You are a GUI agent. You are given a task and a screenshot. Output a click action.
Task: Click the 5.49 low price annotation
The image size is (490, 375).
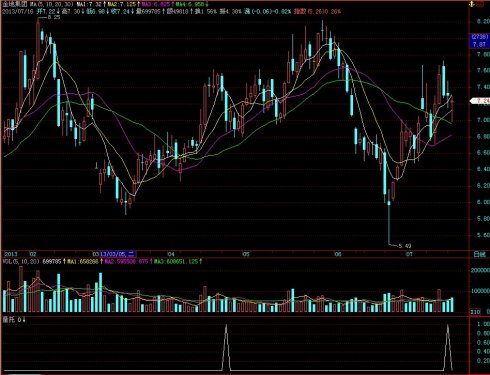click(x=405, y=246)
